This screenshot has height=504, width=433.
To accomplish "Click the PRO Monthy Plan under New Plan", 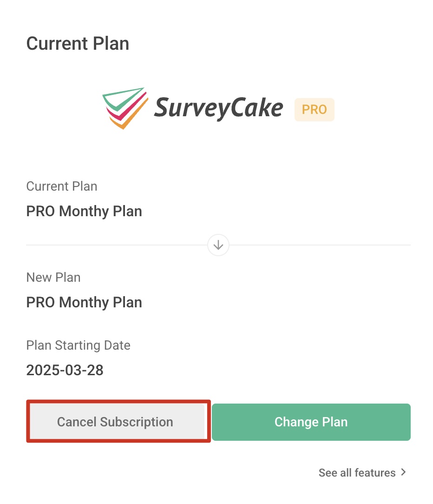I will tap(84, 302).
